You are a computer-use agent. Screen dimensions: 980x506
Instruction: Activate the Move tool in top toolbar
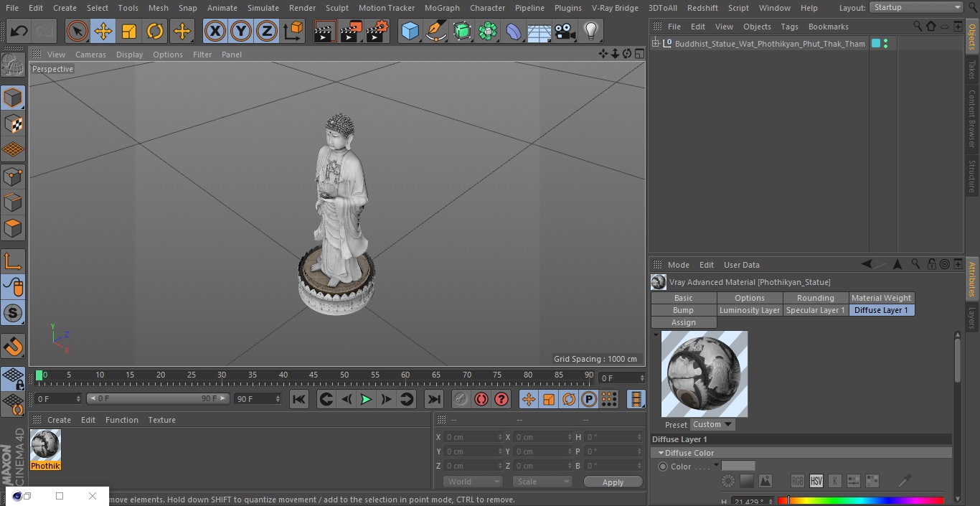click(x=103, y=31)
